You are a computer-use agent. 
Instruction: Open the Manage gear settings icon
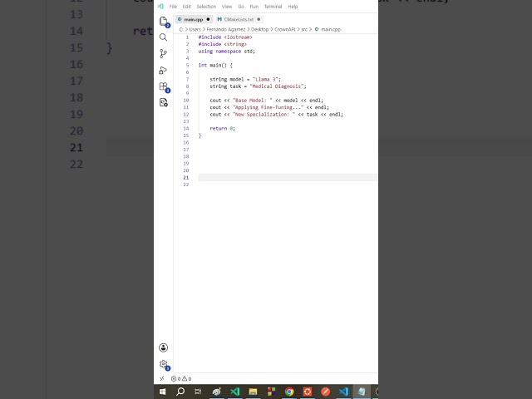coord(164,364)
